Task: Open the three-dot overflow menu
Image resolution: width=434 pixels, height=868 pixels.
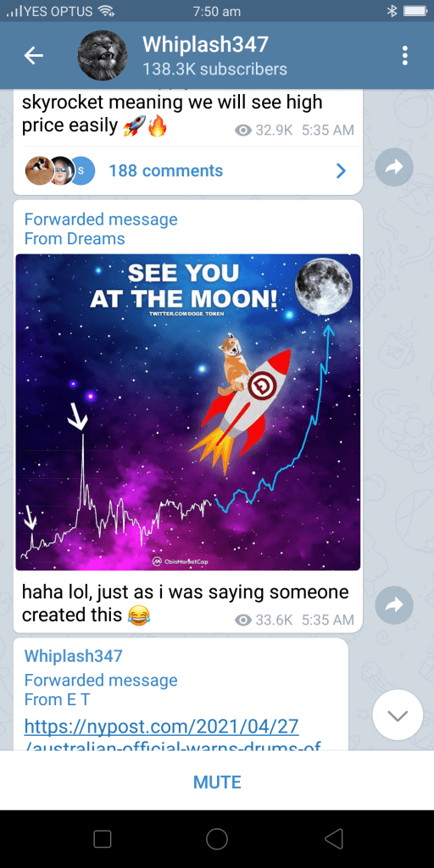Action: click(x=405, y=55)
